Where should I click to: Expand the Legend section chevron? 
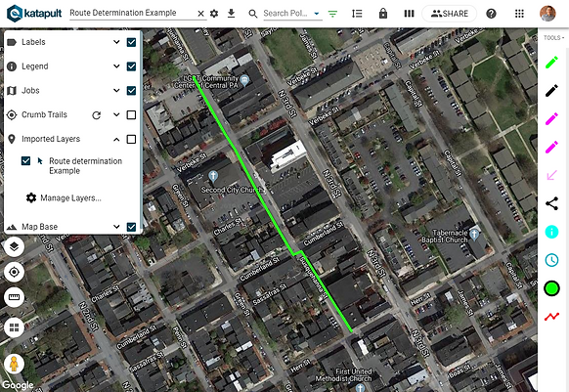pos(116,66)
